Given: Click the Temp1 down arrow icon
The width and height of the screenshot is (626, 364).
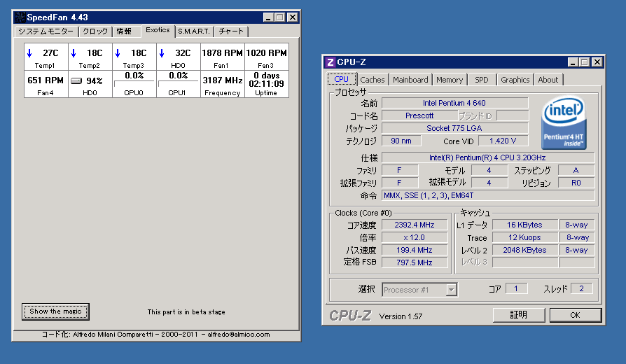Looking at the screenshot, I should (29, 53).
